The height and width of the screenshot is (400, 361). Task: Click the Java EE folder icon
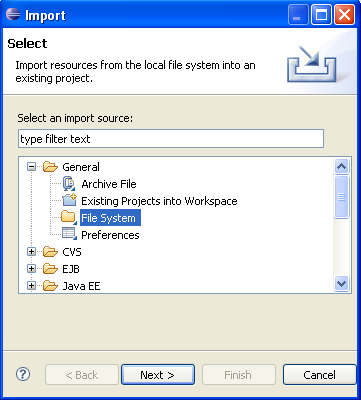(50, 286)
